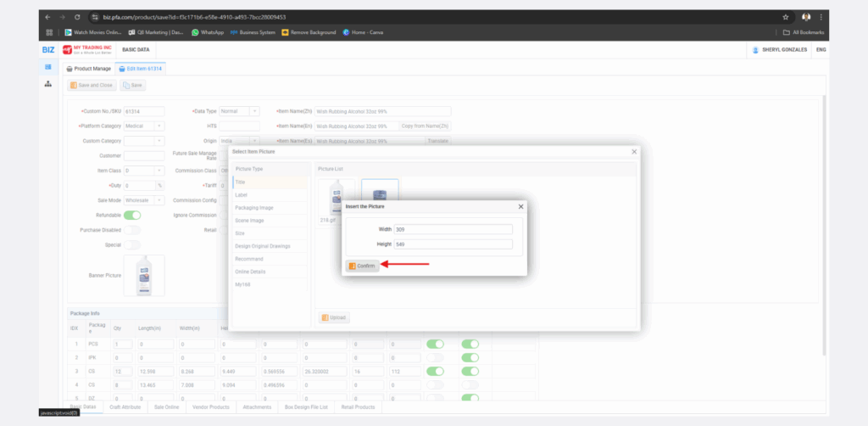Click the Save toolbar button

132,86
